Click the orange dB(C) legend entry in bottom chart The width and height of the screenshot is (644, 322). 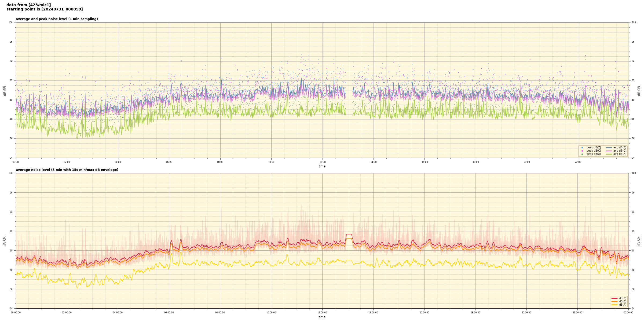click(614, 301)
